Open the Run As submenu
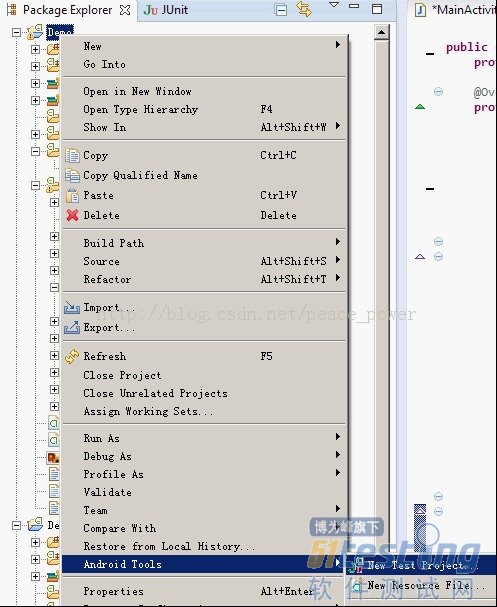 coord(205,439)
